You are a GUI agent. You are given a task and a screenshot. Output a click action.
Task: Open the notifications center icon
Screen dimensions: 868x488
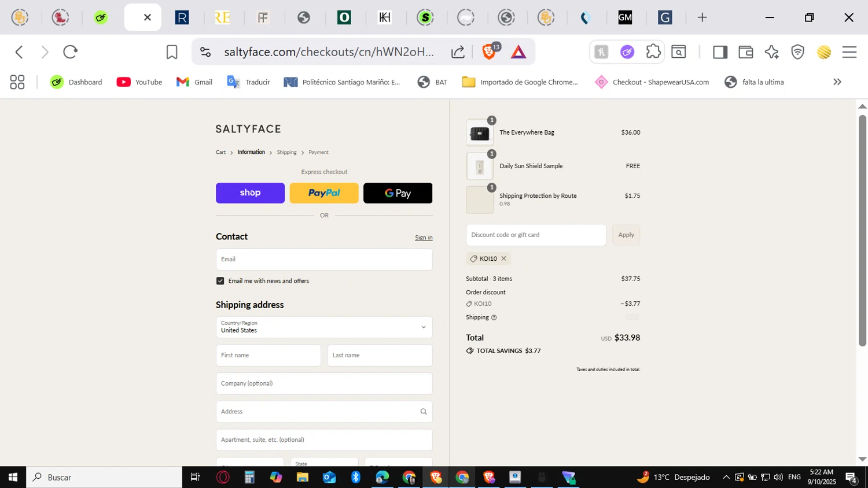coord(851,478)
